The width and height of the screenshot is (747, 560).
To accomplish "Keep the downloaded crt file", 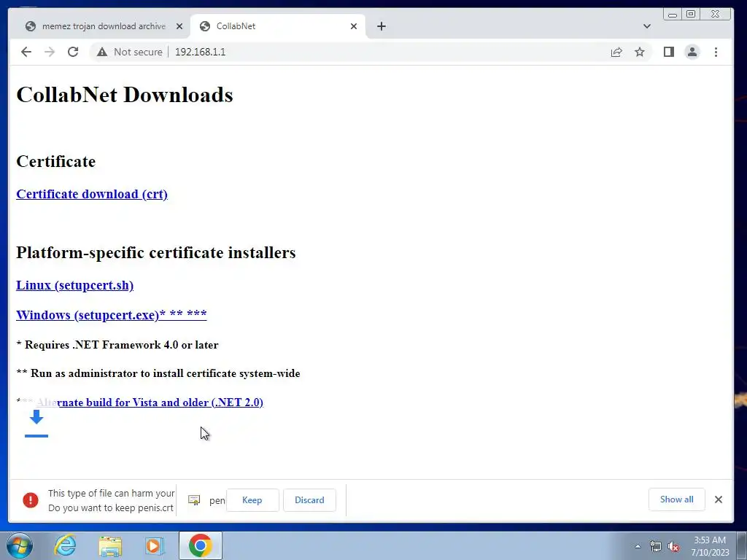I will [252, 500].
